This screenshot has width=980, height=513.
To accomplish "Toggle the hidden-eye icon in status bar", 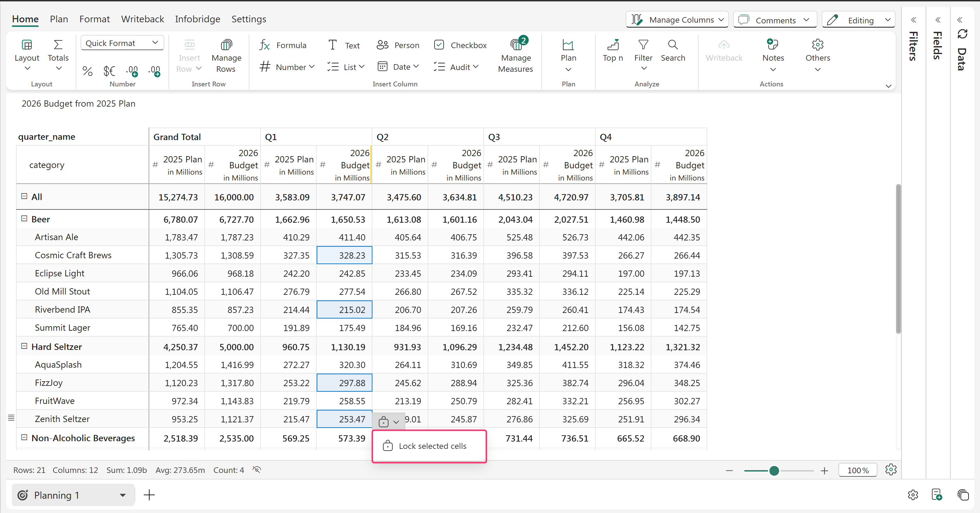I will [x=257, y=470].
